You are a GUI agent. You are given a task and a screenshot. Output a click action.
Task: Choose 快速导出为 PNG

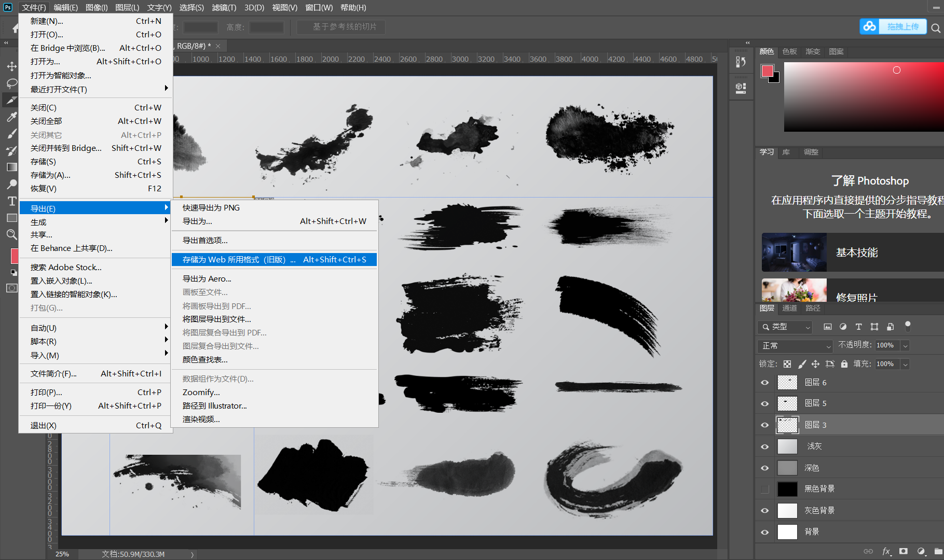tap(274, 207)
